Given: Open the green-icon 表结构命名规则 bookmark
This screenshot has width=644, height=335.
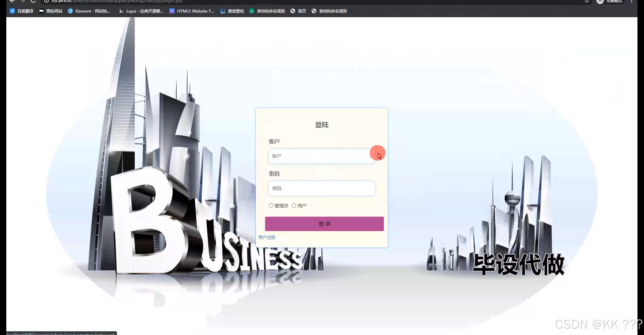Looking at the screenshot, I should [267, 11].
